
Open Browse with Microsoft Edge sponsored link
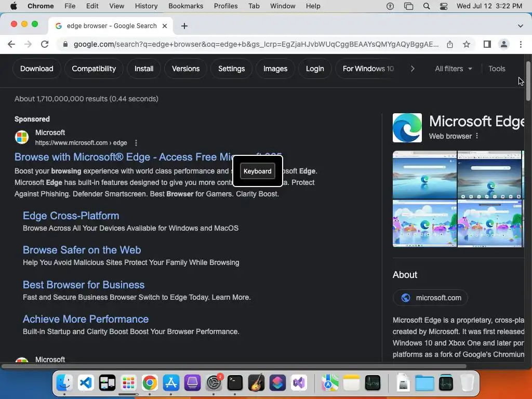[x=124, y=157]
